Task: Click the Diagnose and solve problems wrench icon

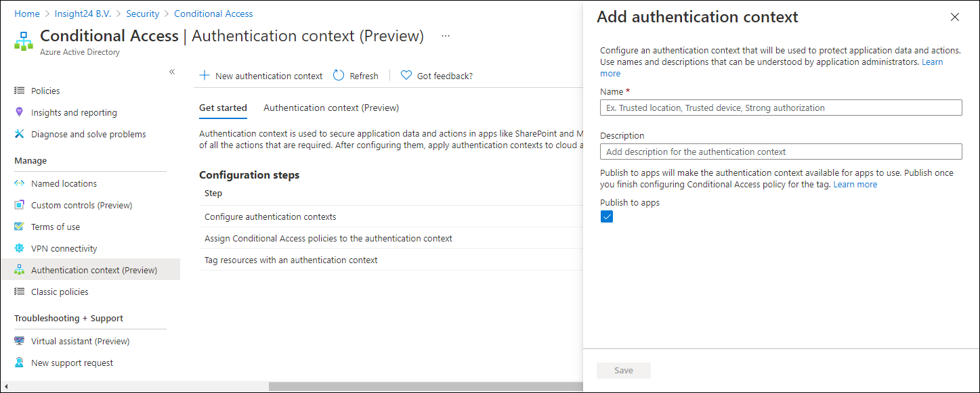Action: coord(20,134)
